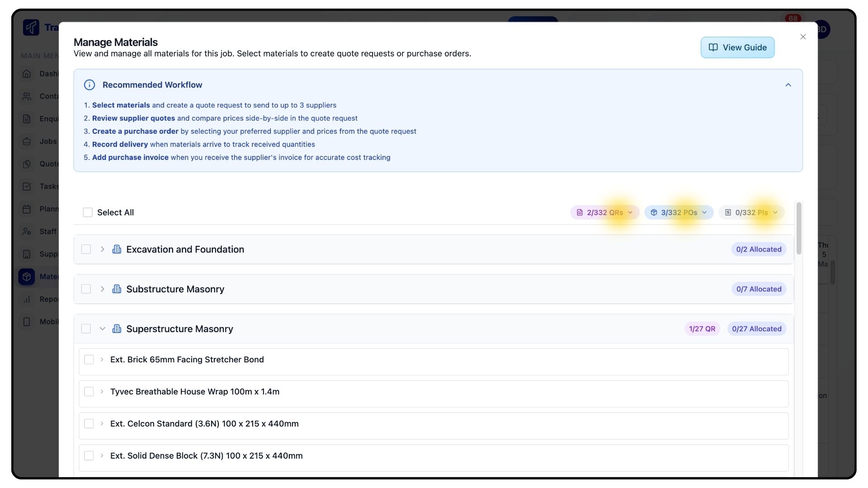This screenshot has width=868, height=488.
Task: Open the 2/332 QRs dropdown
Action: [604, 212]
